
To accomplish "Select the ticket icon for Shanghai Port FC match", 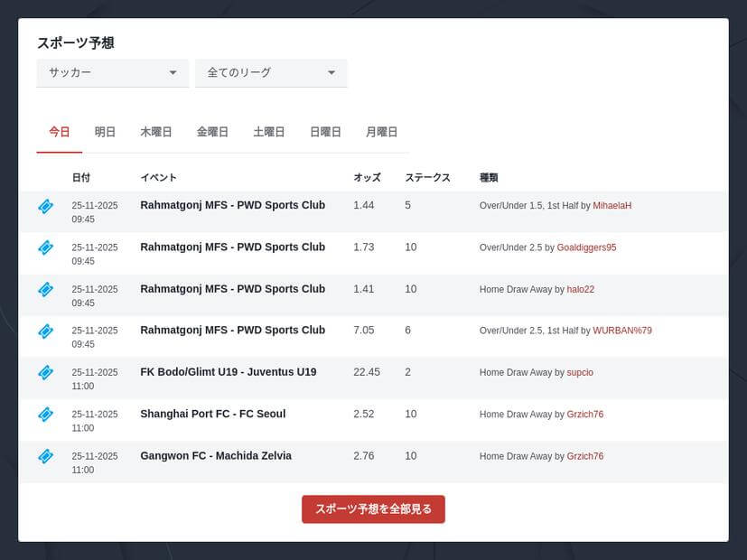I will click(45, 414).
